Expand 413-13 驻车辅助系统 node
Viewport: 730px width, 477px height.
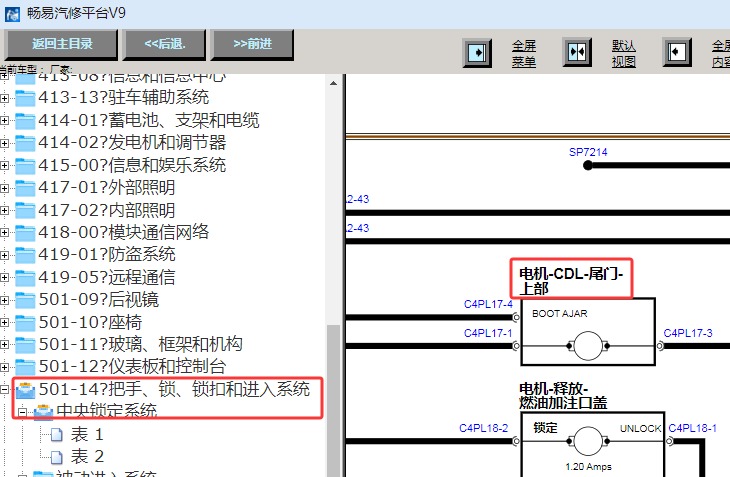(4, 98)
